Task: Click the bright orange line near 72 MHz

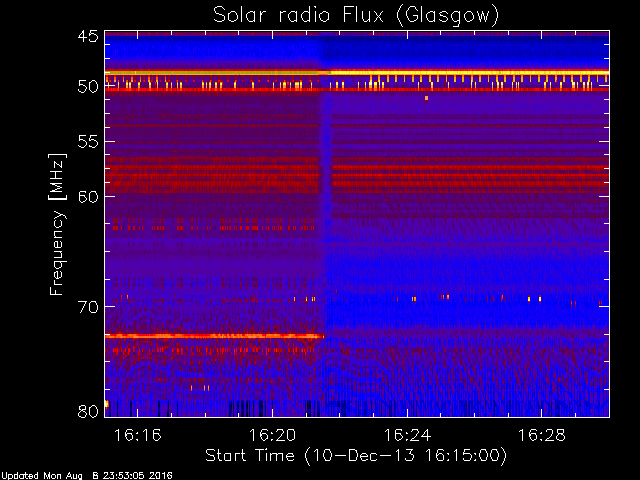Action: 215,336
